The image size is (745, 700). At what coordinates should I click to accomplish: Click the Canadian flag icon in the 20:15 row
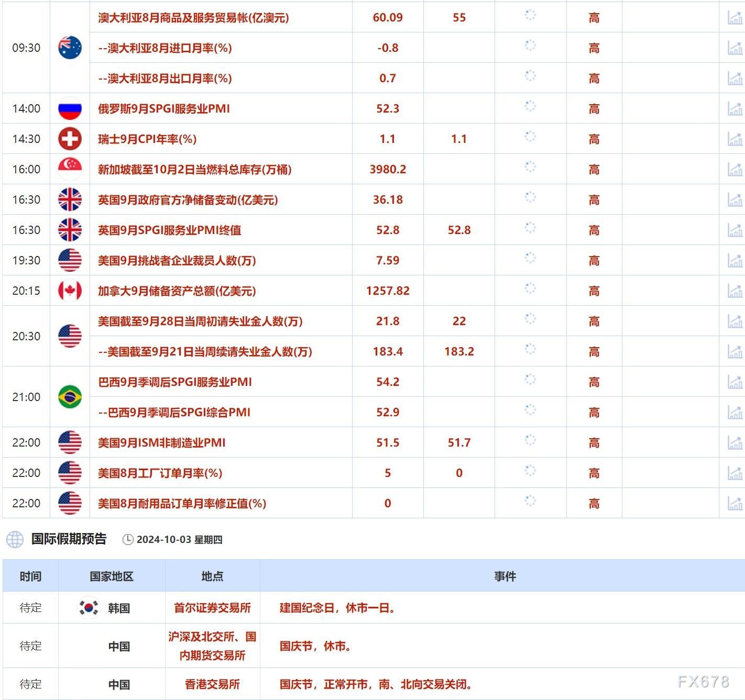[x=70, y=291]
